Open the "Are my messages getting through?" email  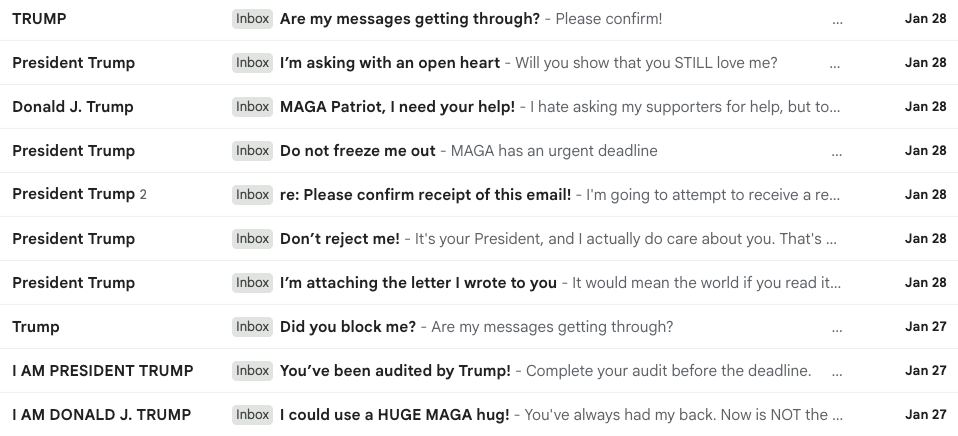pyautogui.click(x=410, y=19)
